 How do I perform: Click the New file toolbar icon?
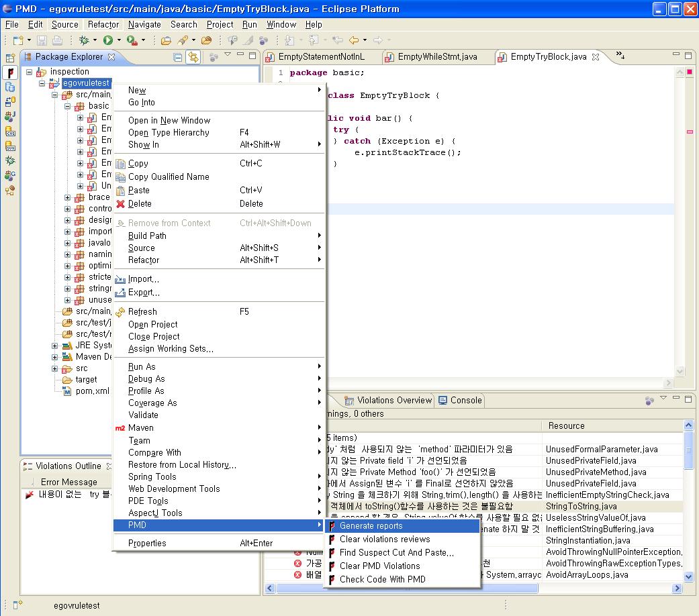coord(17,41)
